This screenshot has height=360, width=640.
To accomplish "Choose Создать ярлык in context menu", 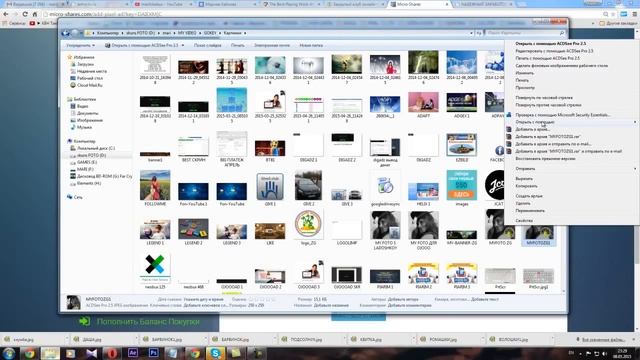I will pos(529,196).
